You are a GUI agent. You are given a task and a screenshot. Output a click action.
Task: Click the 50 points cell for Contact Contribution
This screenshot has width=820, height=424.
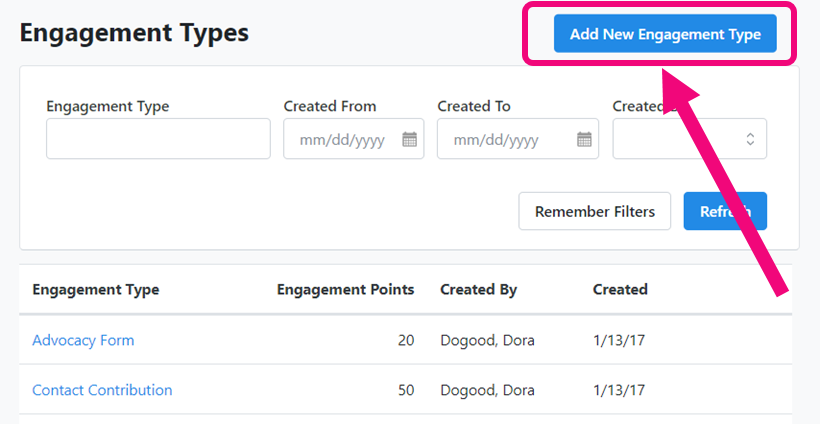point(405,390)
